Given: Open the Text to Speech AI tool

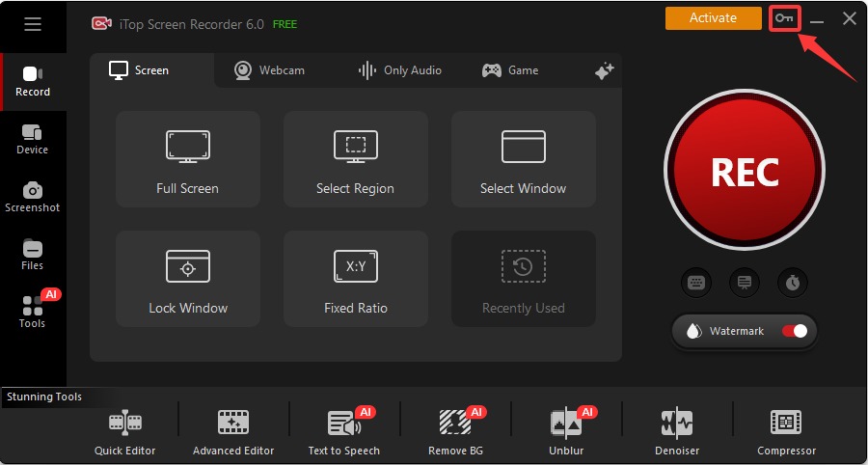Looking at the screenshot, I should click(344, 430).
